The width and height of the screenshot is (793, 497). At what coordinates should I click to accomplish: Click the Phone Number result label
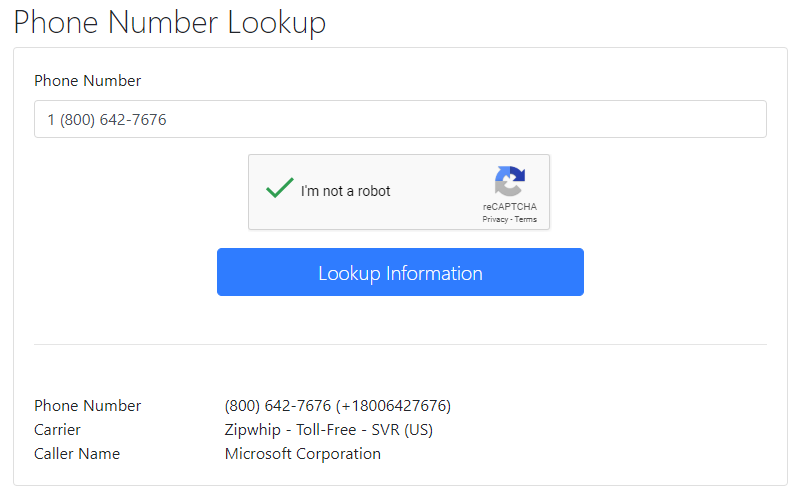click(x=87, y=406)
